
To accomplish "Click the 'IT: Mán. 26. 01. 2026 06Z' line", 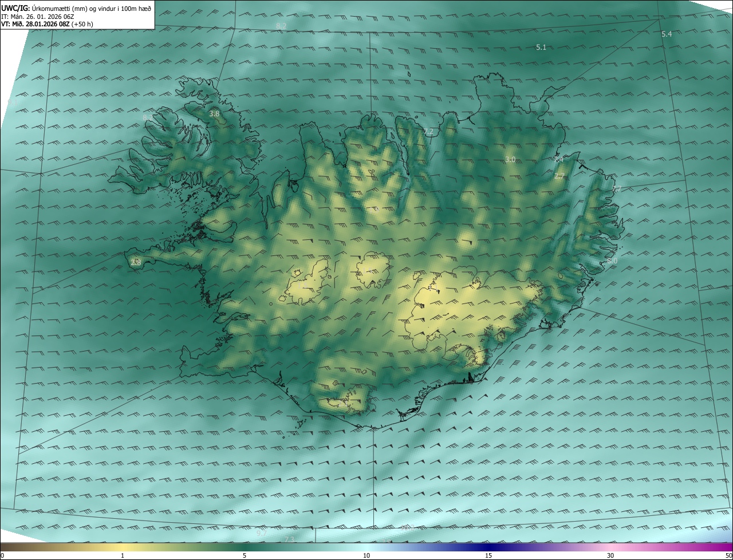I will tap(38, 17).
